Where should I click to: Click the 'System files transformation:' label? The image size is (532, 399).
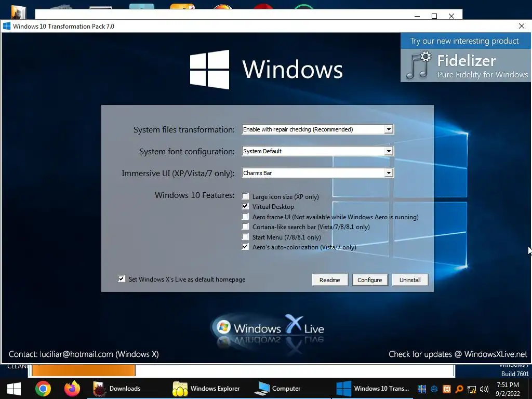[184, 129]
